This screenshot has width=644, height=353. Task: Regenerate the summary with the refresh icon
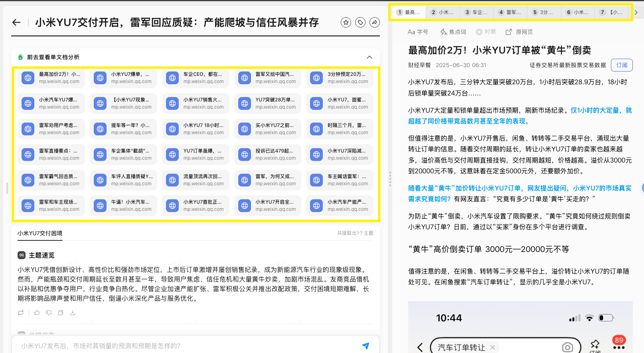pos(21,313)
